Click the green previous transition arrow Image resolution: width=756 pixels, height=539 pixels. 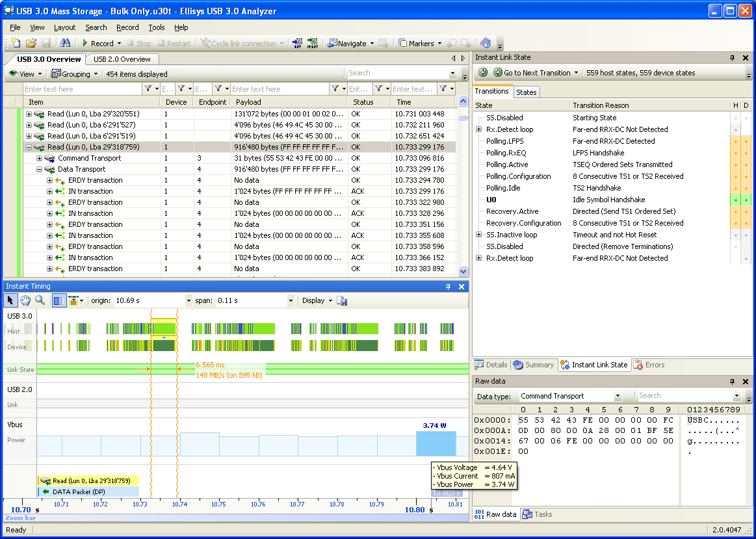point(483,73)
